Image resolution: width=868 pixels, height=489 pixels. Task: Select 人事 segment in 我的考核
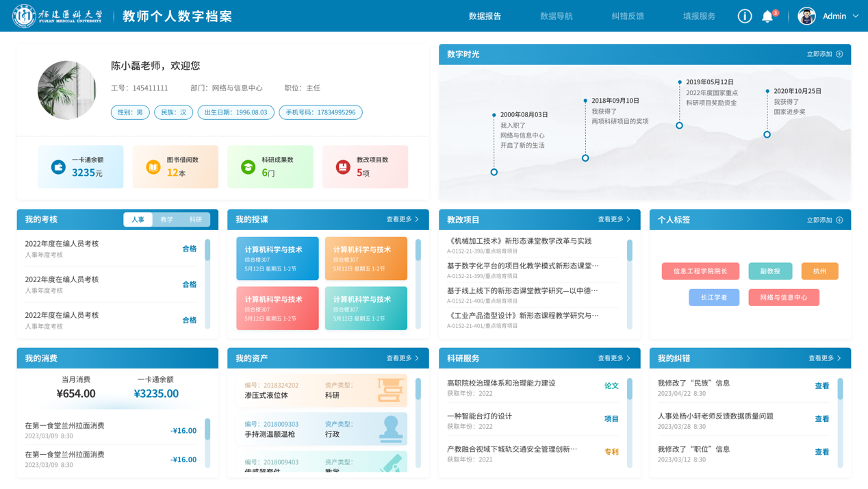tap(138, 220)
